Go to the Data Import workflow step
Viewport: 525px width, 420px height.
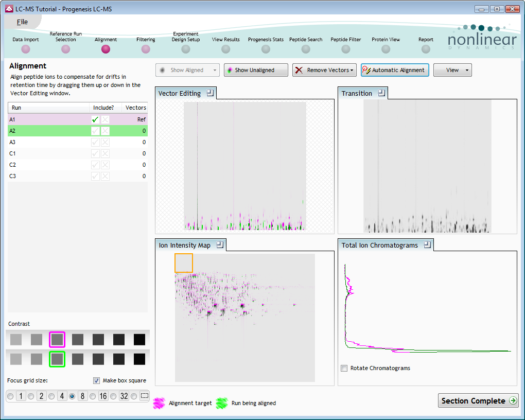(x=25, y=49)
